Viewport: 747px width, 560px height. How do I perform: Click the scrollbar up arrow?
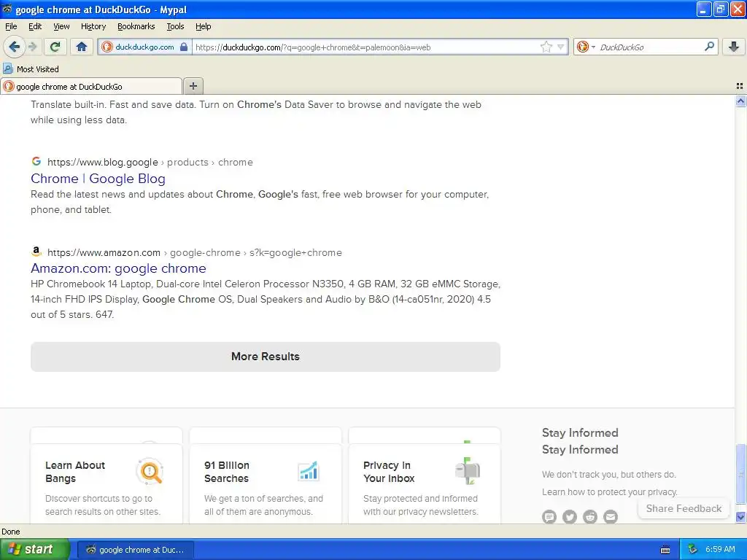[740, 101]
